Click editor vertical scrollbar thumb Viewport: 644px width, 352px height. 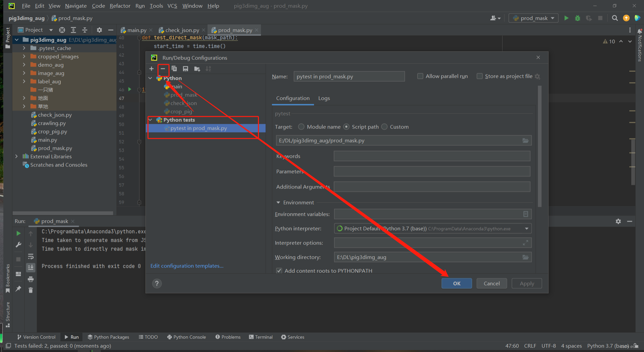pyautogui.click(x=633, y=162)
